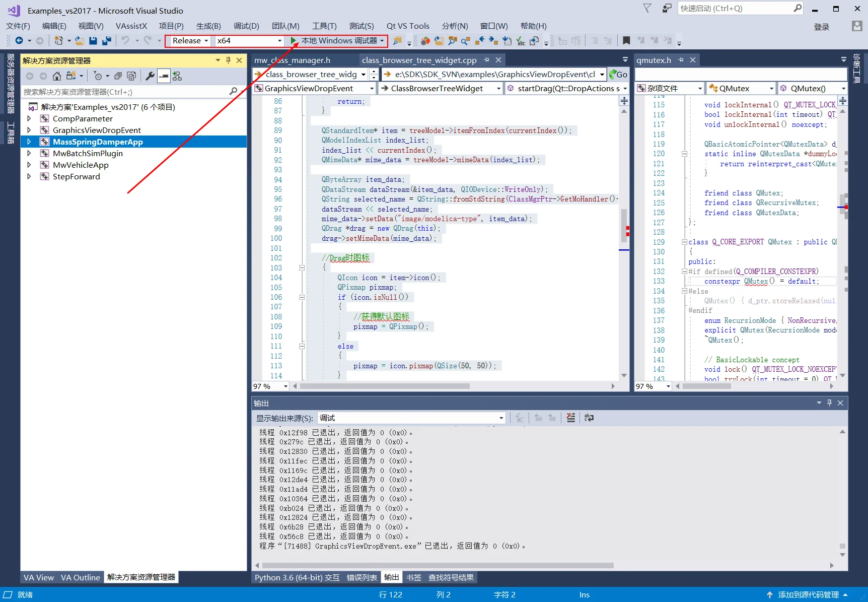Open Properties wrench icon in Solution Explorer
Viewport: 868px width, 602px height.
click(150, 76)
